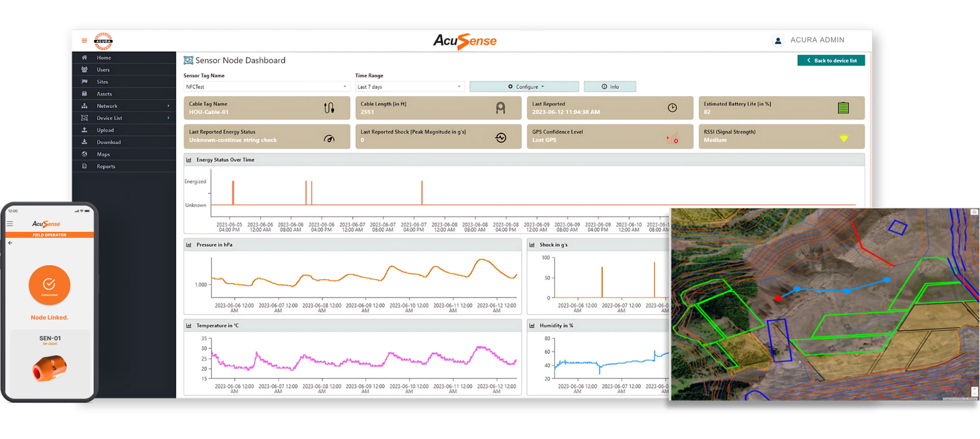The height and width of the screenshot is (439, 980).
Task: Click the clock icon on Last Reported card
Action: coord(672,108)
